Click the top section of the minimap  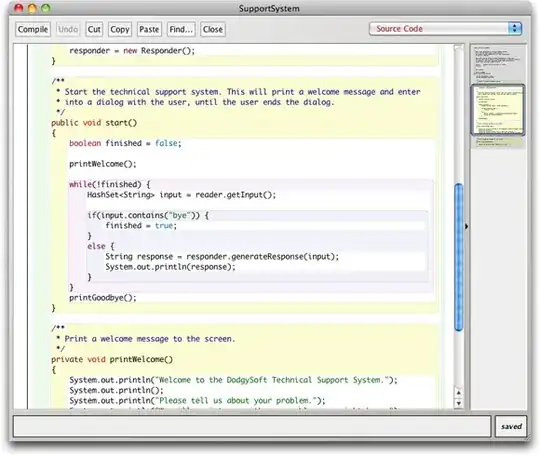(x=498, y=64)
